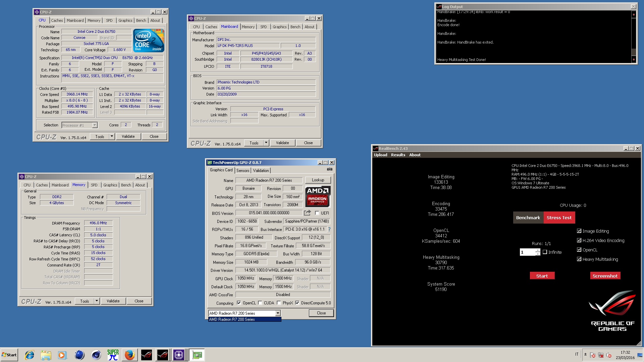Click the AMD Radeon Graphics logo

coord(318,196)
